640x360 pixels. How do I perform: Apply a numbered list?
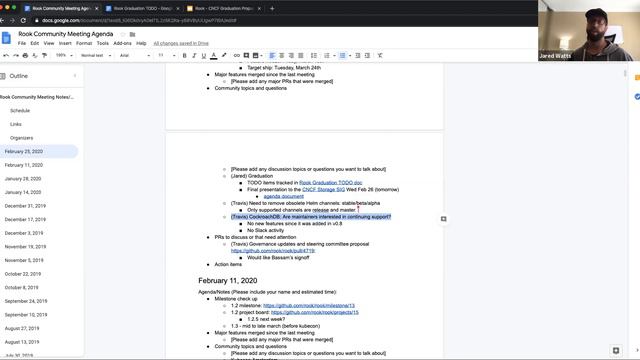pyautogui.click(x=327, y=56)
